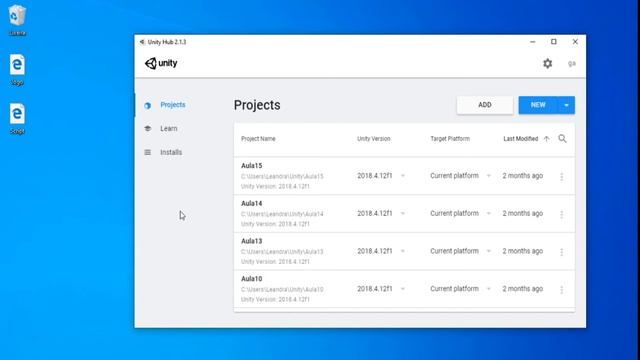Screen dimensions: 640x360
Task: Open more options for Aula10
Action: click(x=562, y=289)
